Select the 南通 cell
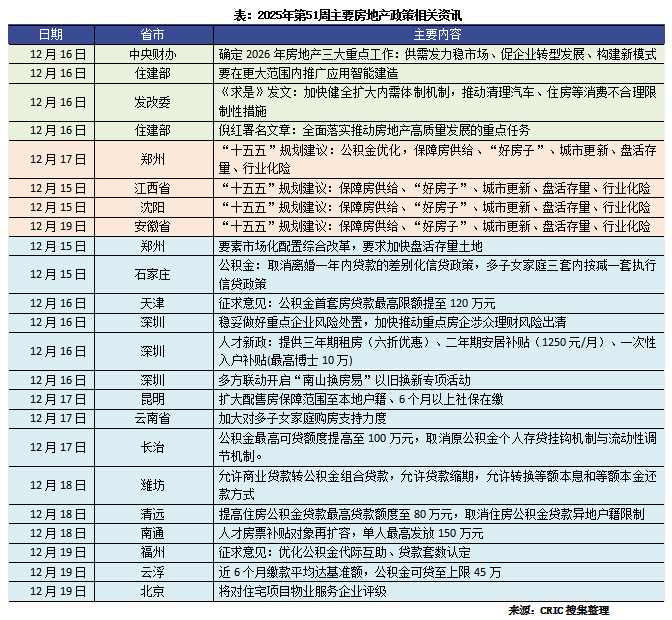This screenshot has width=672, height=620. pyautogui.click(x=152, y=533)
